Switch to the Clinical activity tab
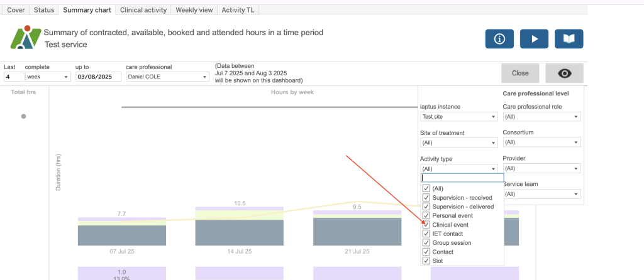This screenshot has width=644, height=280. [145, 10]
